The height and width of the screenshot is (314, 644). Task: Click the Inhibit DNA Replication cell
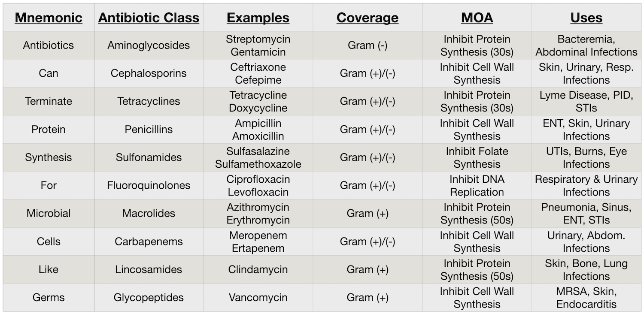(477, 185)
